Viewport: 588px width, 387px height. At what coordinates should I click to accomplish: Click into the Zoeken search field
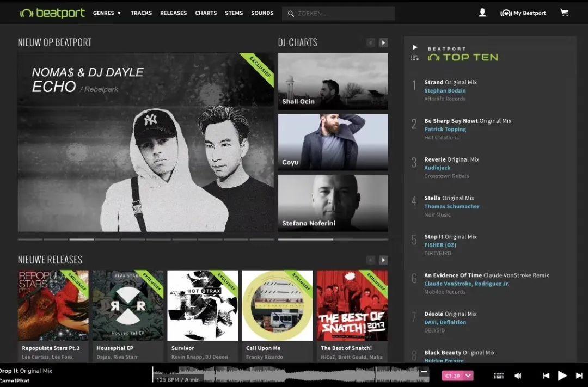click(x=338, y=14)
